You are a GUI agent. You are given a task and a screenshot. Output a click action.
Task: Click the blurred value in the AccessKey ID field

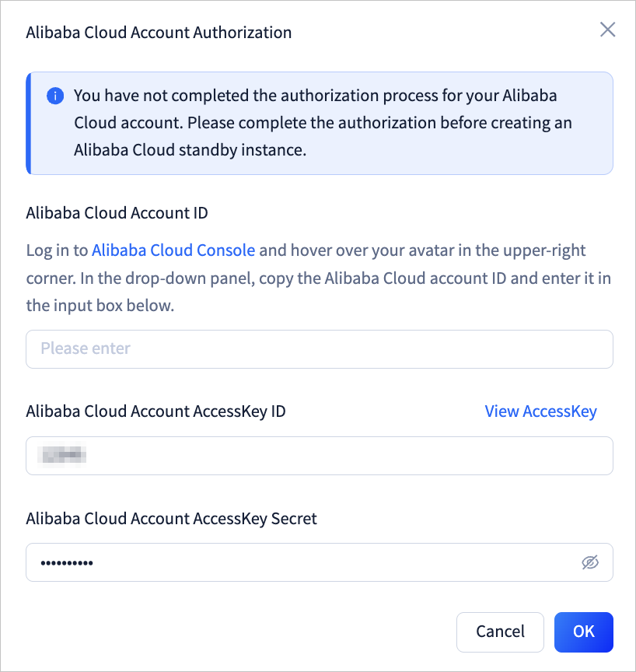click(64, 456)
